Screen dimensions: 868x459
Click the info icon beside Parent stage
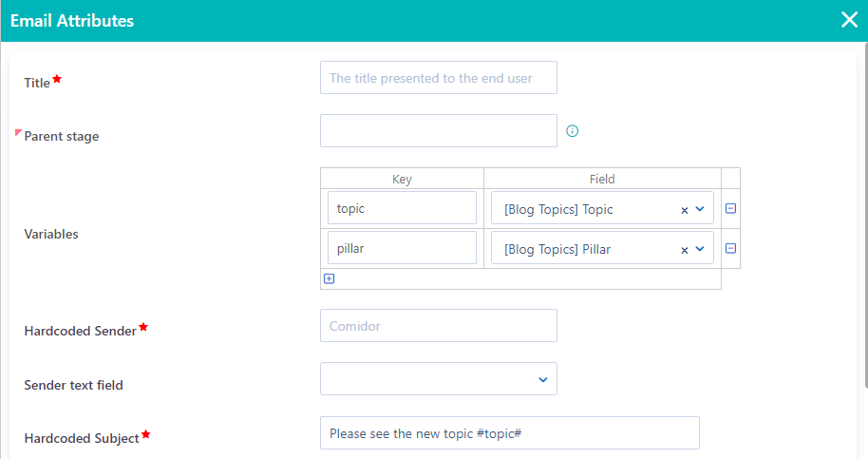572,131
